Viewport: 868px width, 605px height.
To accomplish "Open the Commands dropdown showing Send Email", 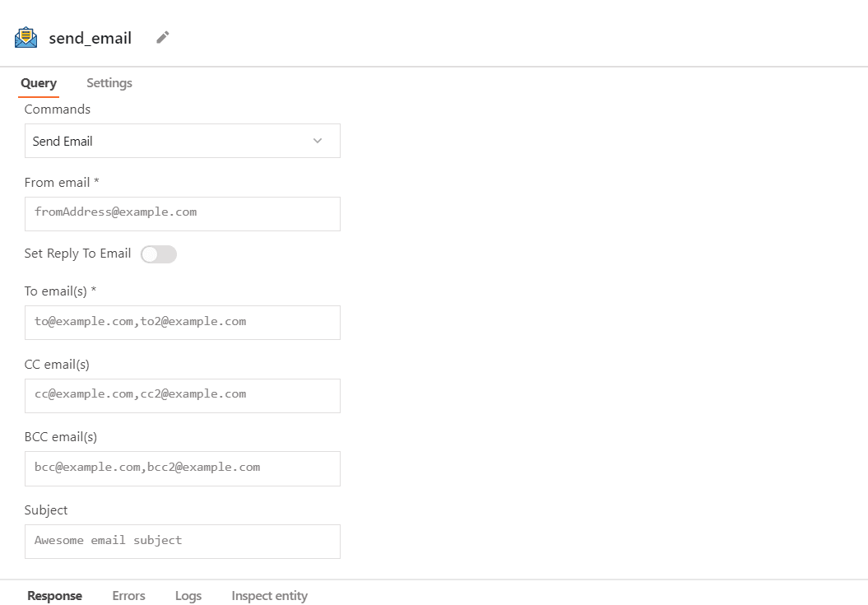I will (182, 141).
